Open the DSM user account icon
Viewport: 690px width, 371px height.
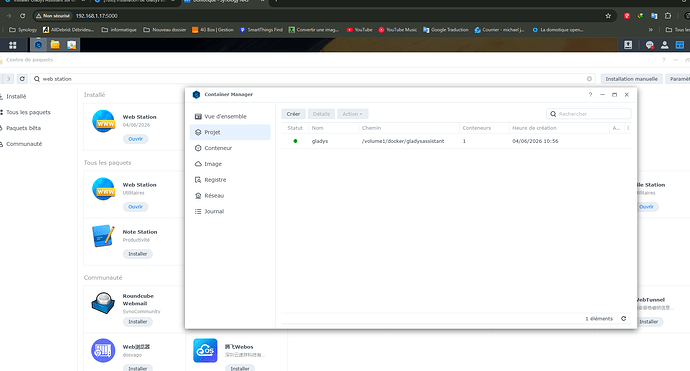(x=664, y=45)
